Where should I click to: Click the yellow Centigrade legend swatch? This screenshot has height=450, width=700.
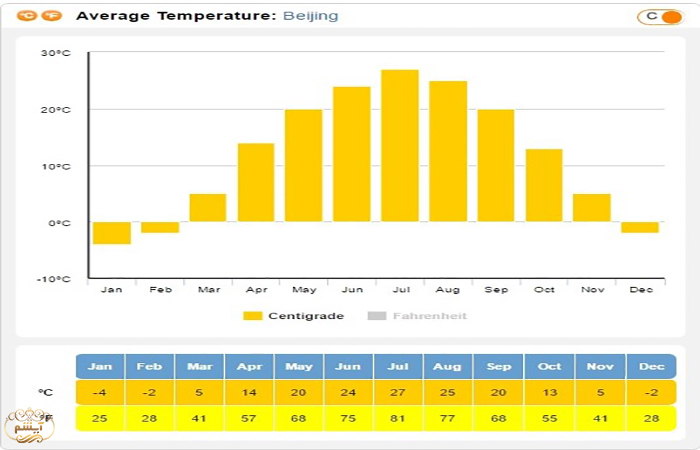tap(253, 316)
